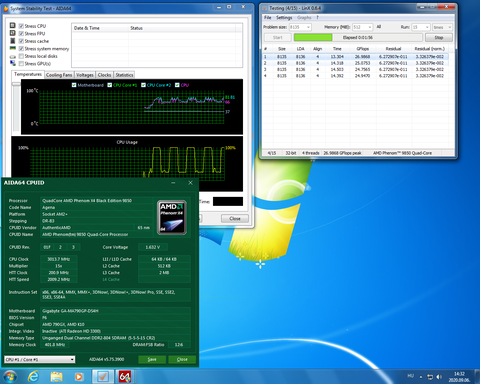Screen dimensions: 480x384
Task: Toggle Motherboard temperature graph line
Action: pyautogui.click(x=74, y=85)
